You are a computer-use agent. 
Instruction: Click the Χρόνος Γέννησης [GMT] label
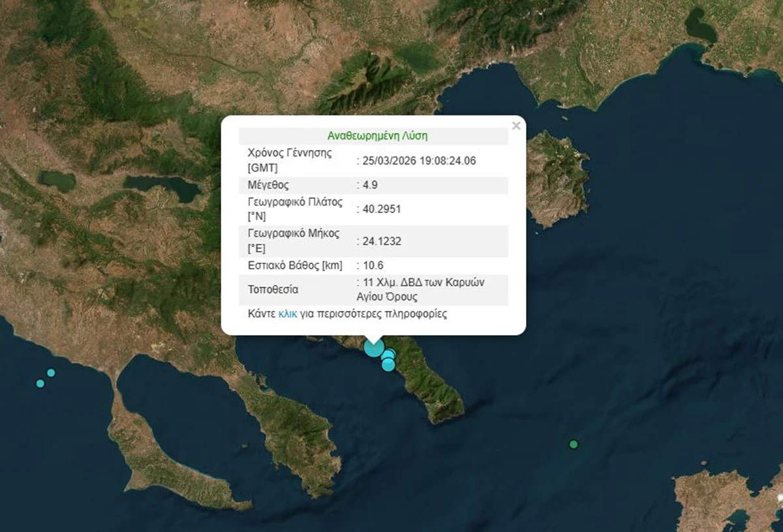pyautogui.click(x=290, y=160)
